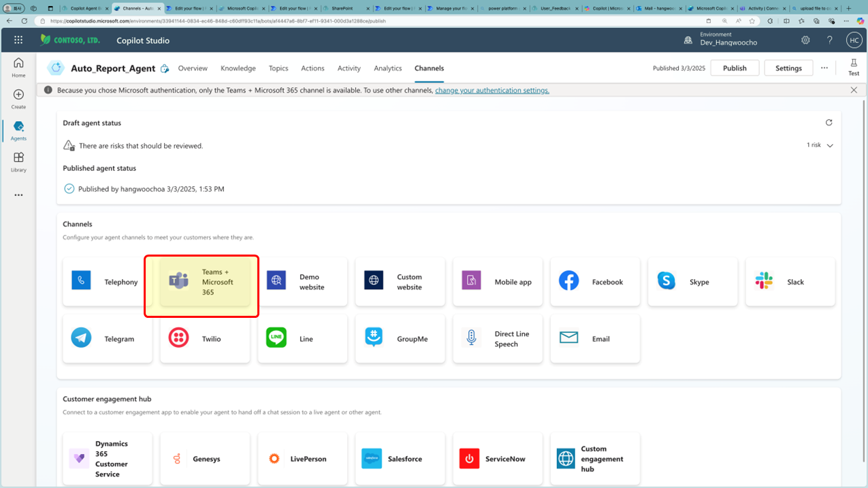Select the Line channel

(302, 338)
